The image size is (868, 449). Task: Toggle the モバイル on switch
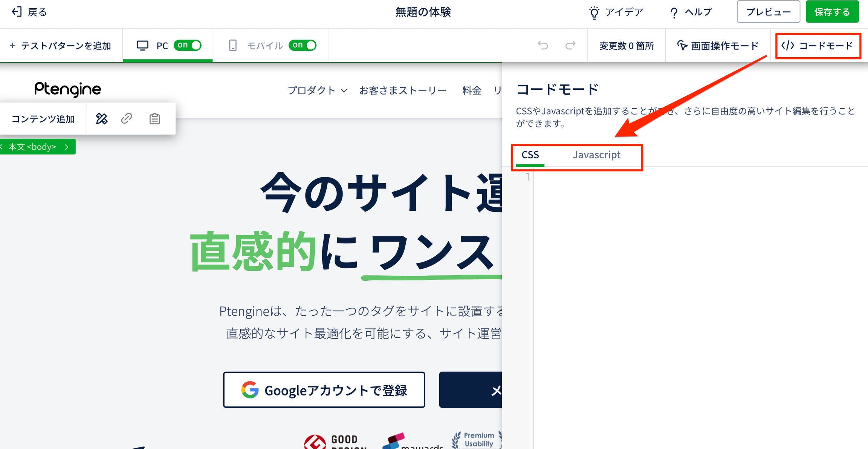(303, 45)
